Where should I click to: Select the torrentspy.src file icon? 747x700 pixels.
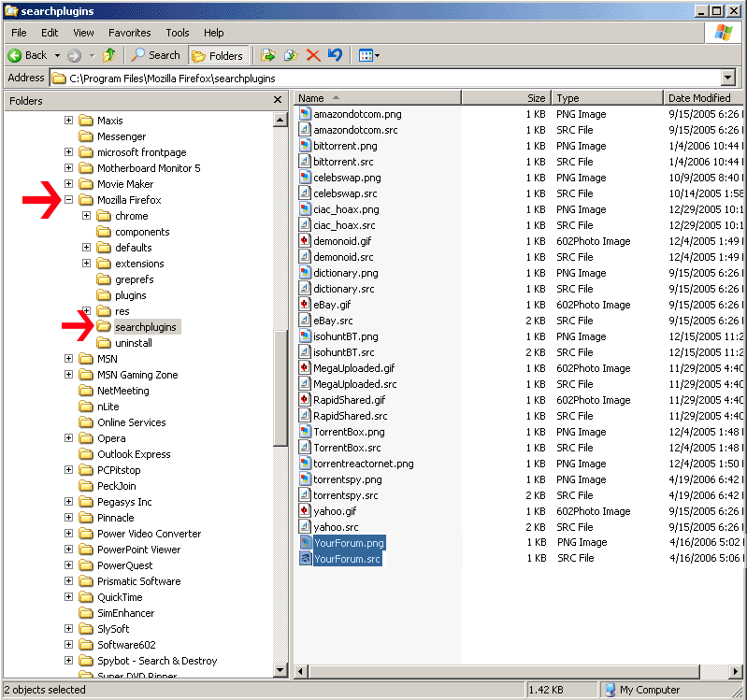pos(305,494)
